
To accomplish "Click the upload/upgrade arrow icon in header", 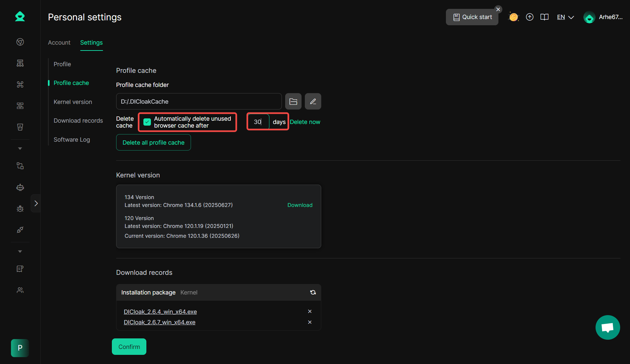I will 530,17.
